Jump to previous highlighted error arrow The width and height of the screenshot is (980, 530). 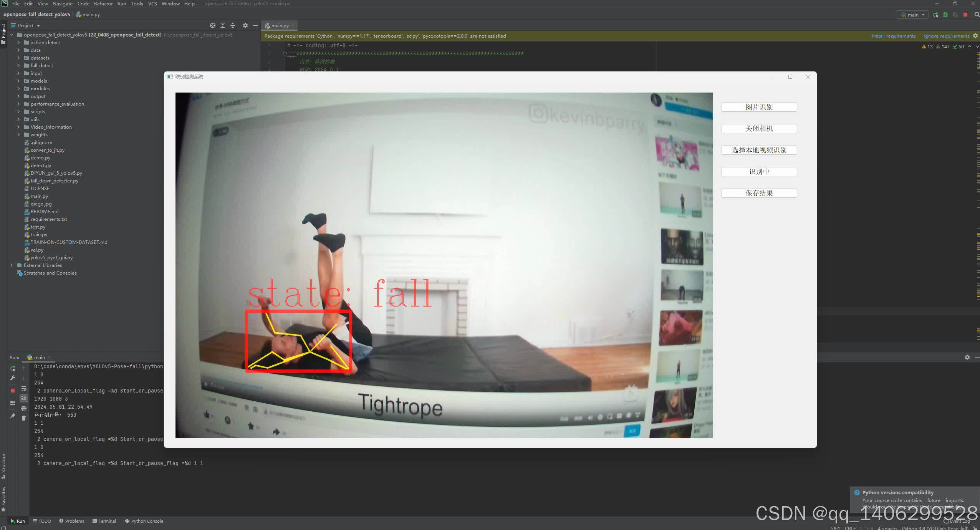click(x=970, y=46)
